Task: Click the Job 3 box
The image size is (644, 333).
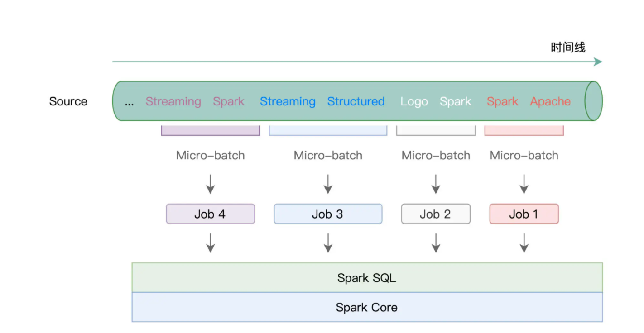Action: click(328, 214)
